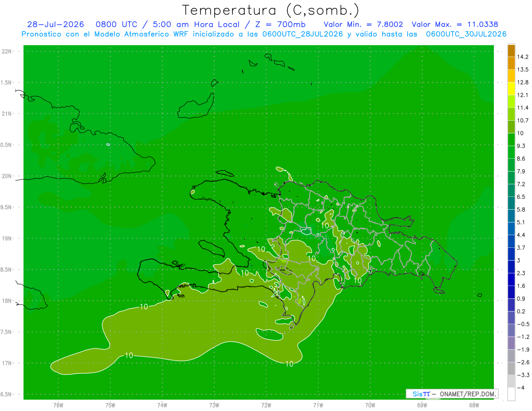This screenshot has height=411, width=532.
Task: Click the gray color bar segment between -2.6 and -3.3
Action: click(x=511, y=368)
